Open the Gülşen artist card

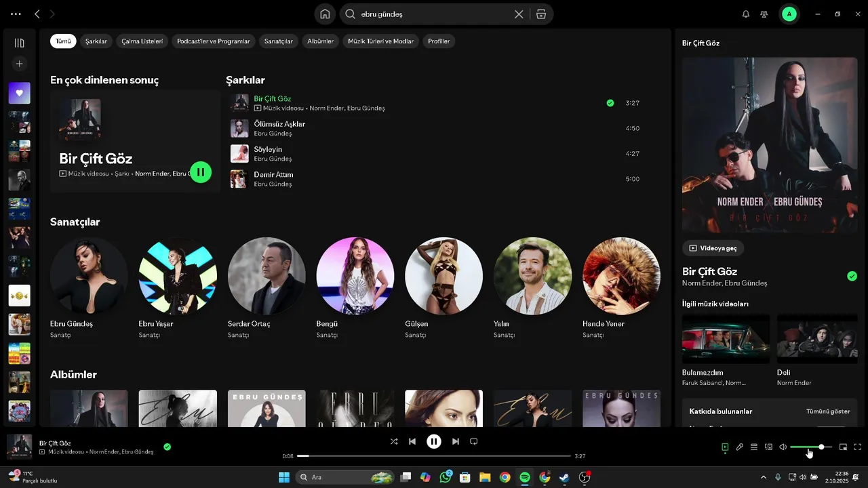click(x=444, y=289)
